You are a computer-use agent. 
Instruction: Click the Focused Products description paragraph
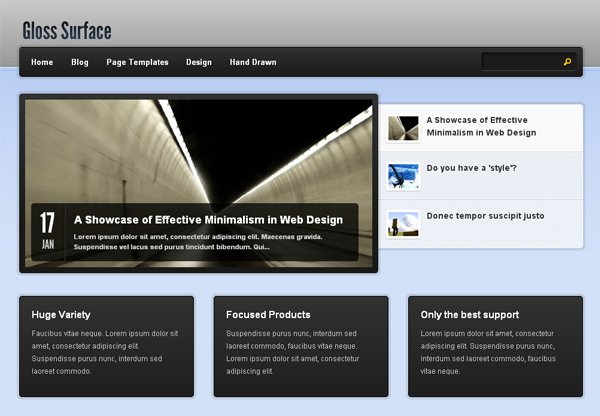pos(292,352)
